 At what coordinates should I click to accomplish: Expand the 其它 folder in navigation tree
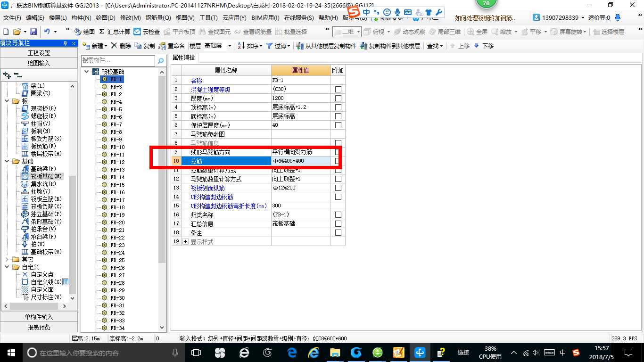click(7, 259)
